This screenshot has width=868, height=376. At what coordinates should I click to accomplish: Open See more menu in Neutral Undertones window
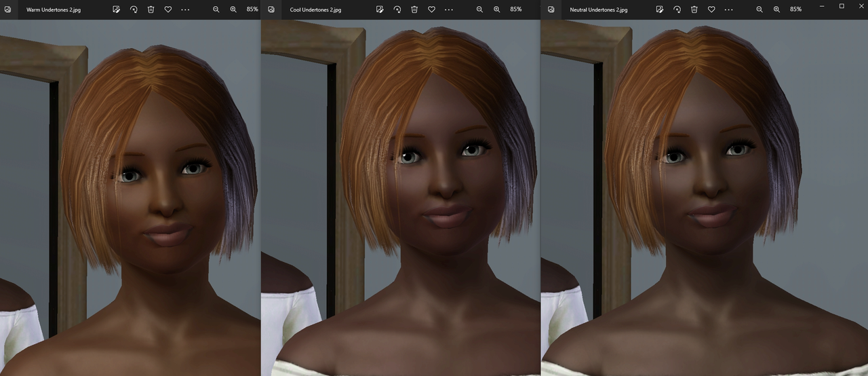pyautogui.click(x=728, y=10)
